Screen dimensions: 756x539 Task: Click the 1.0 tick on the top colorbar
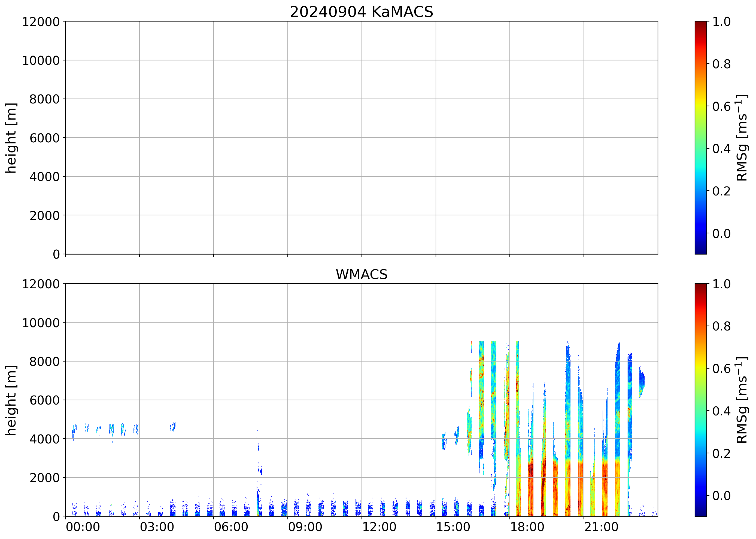pos(721,22)
